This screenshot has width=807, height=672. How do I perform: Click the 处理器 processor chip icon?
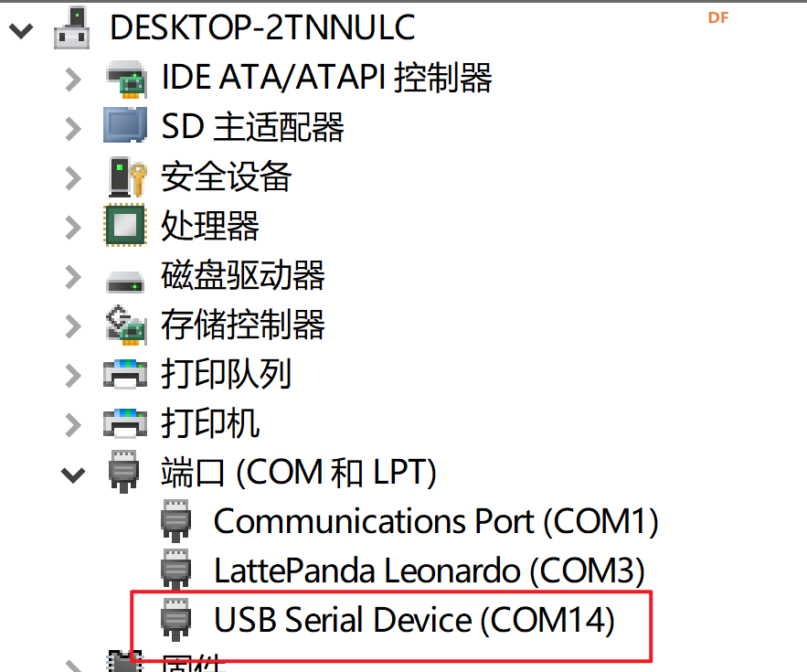124,225
